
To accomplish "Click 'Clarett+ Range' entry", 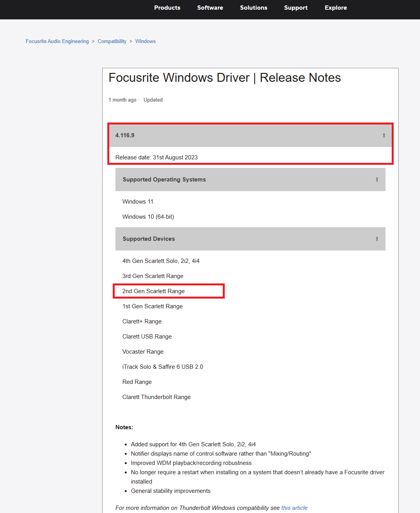I will [x=142, y=321].
